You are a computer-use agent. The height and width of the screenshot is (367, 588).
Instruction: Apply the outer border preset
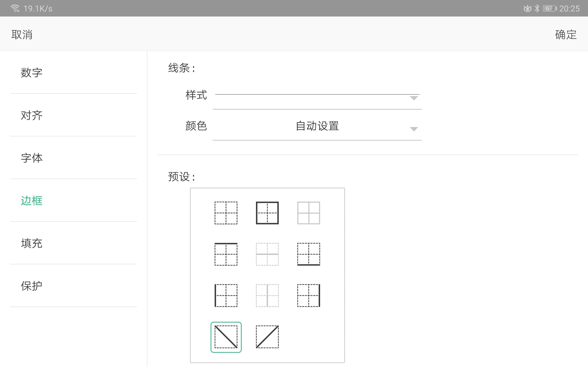267,212
